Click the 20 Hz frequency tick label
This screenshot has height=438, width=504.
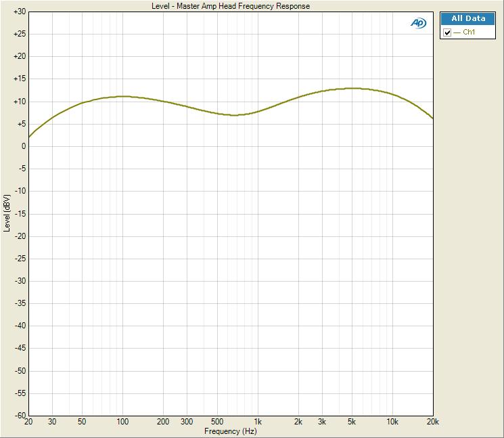tap(28, 422)
